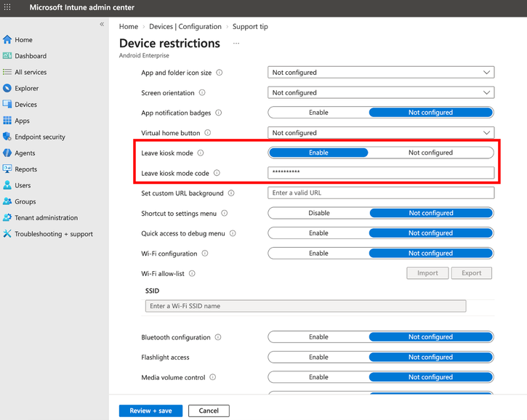
Task: Navigate to Devices | Configuration breadcrumb
Action: pos(185,27)
